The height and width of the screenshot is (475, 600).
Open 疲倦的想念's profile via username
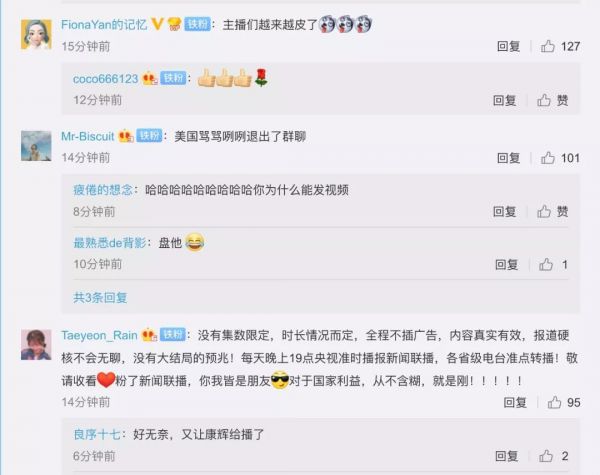(103, 190)
